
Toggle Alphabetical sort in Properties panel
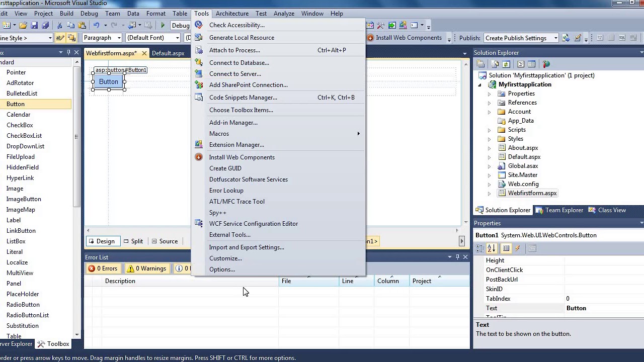492,248
